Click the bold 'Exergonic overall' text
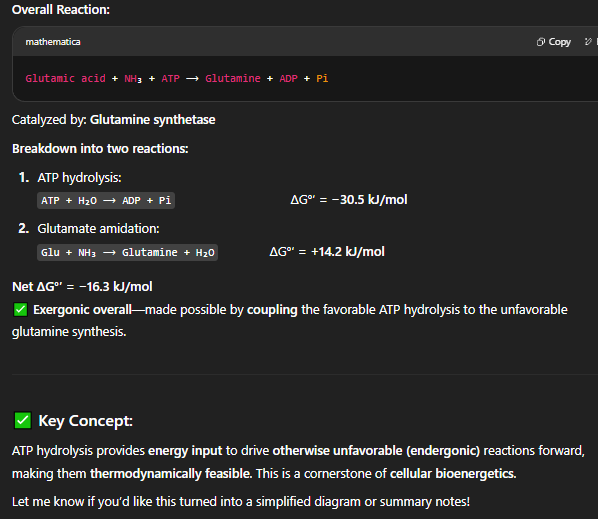Image resolution: width=598 pixels, height=519 pixels. point(82,310)
